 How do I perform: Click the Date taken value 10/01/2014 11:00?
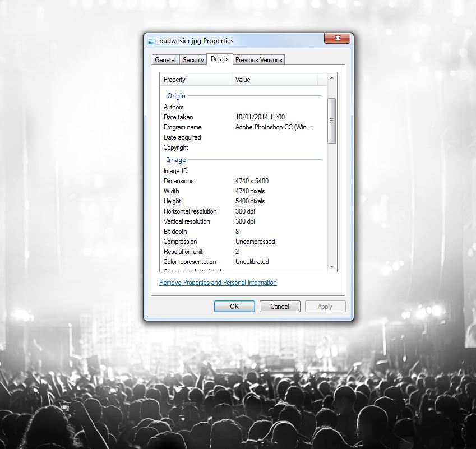[260, 117]
